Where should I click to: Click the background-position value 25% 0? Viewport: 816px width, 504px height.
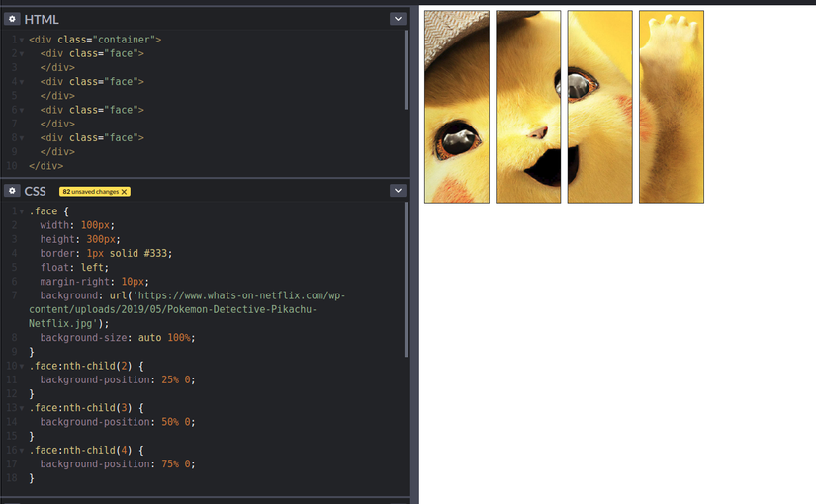176,379
